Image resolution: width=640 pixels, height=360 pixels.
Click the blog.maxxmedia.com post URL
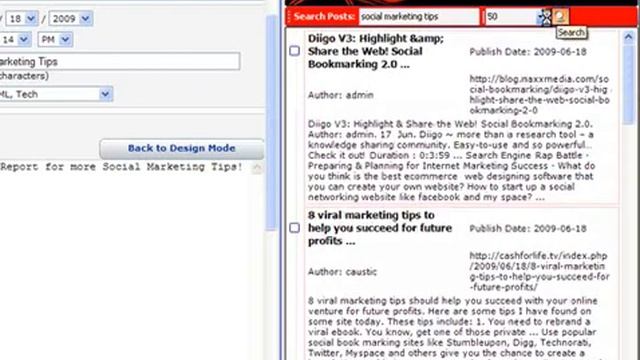click(x=539, y=94)
